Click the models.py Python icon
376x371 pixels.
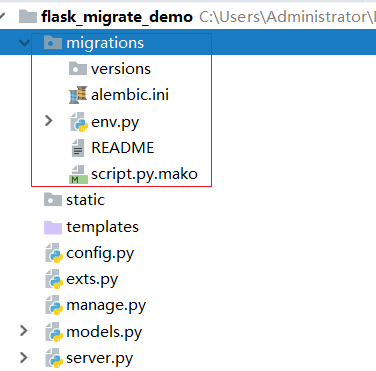tap(54, 332)
